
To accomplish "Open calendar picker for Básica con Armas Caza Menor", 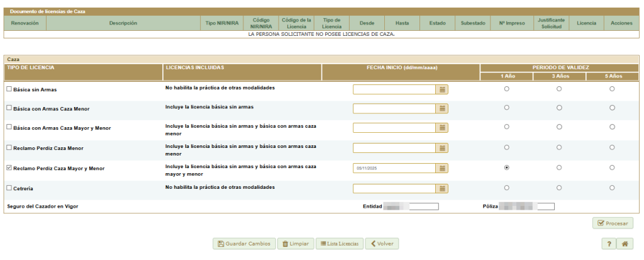I will point(442,108).
